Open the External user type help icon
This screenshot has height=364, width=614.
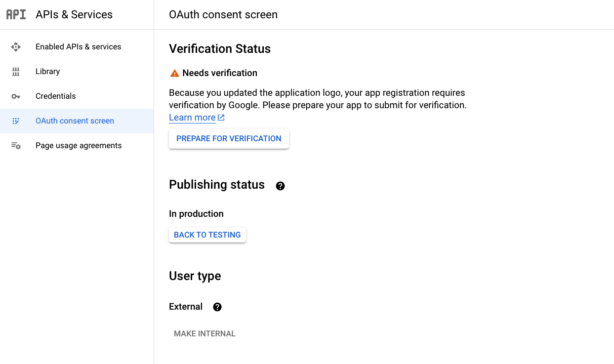point(217,307)
